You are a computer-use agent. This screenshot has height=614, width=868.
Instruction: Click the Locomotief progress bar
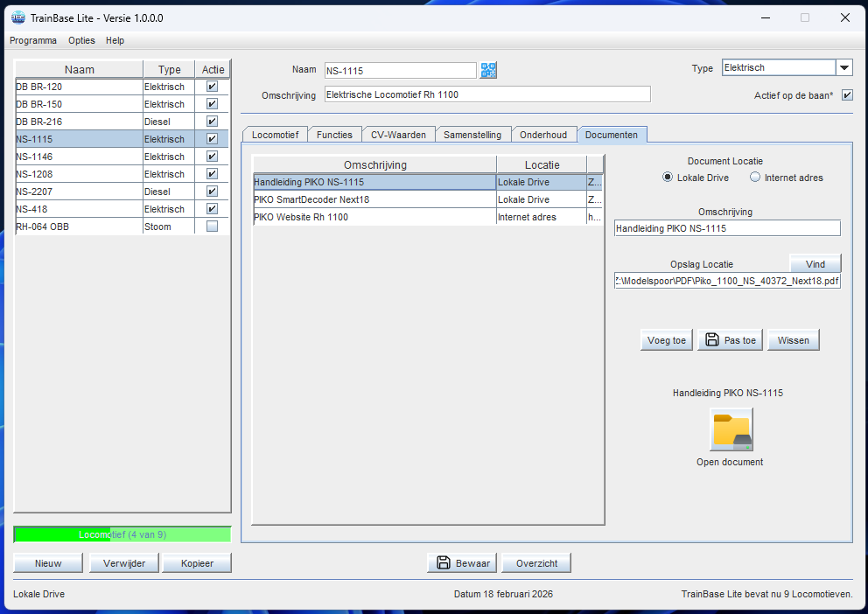[x=122, y=534]
